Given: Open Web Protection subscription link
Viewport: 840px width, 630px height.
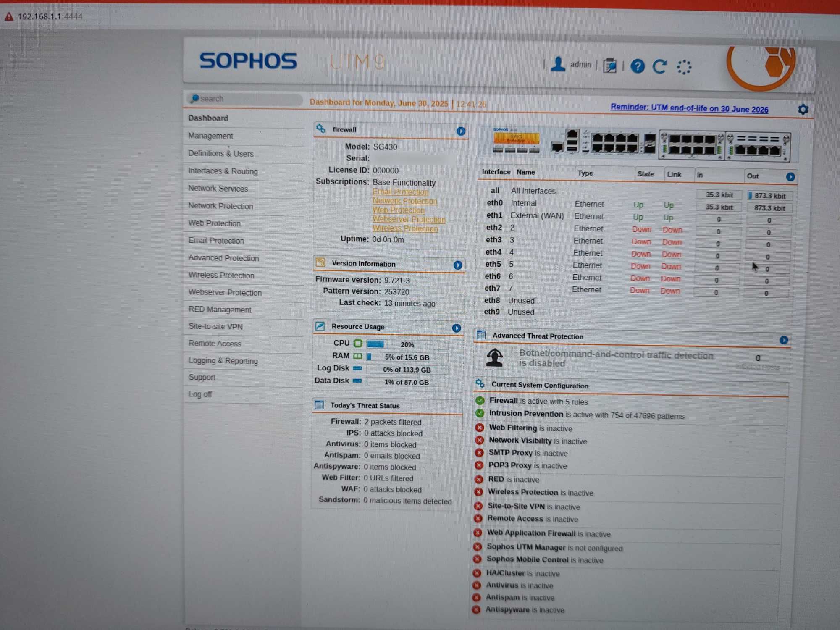Looking at the screenshot, I should click(399, 210).
